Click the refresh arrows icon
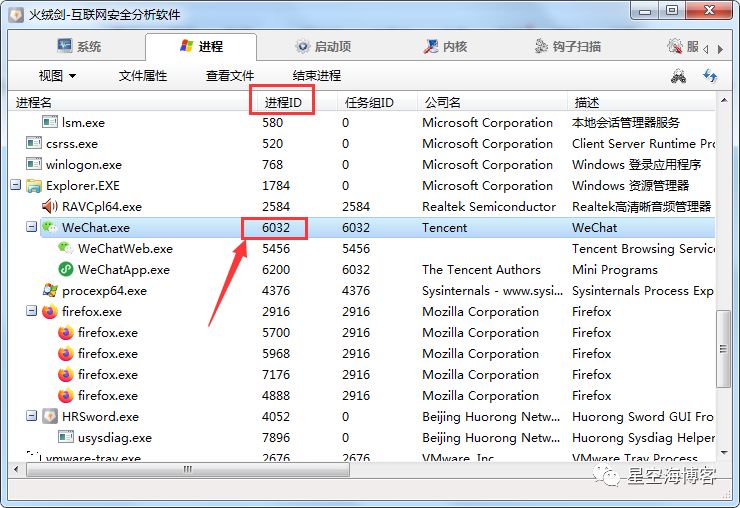The image size is (740, 508). [710, 76]
